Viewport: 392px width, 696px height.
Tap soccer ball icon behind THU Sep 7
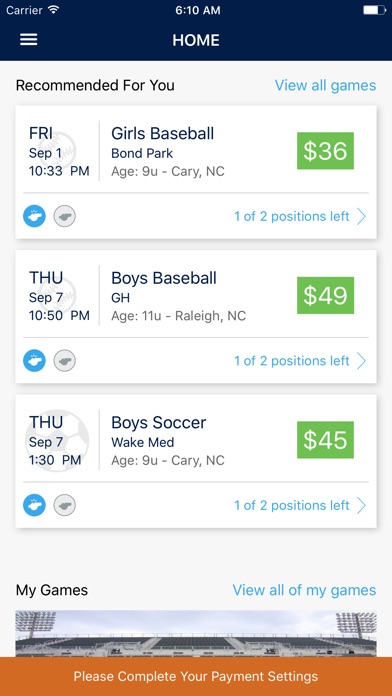pos(57,441)
